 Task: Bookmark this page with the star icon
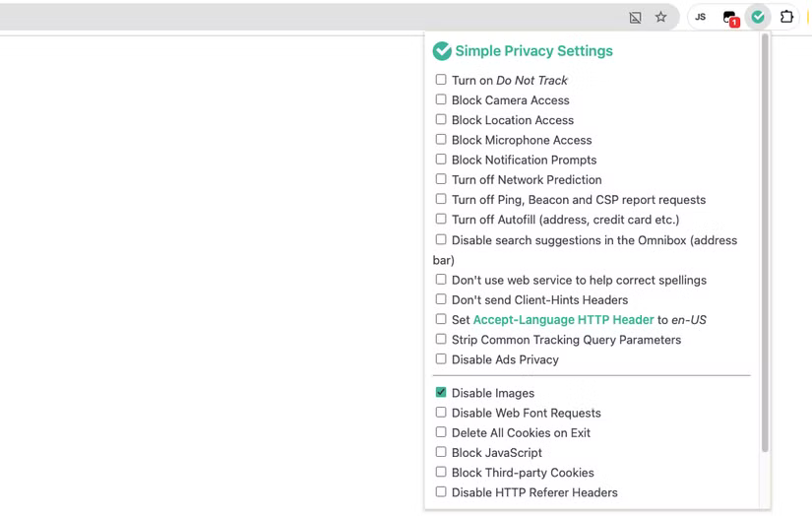coord(661,17)
